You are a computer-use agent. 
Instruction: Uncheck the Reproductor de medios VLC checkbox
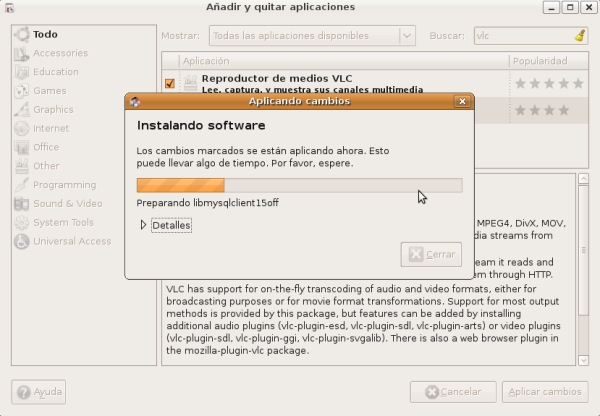170,83
